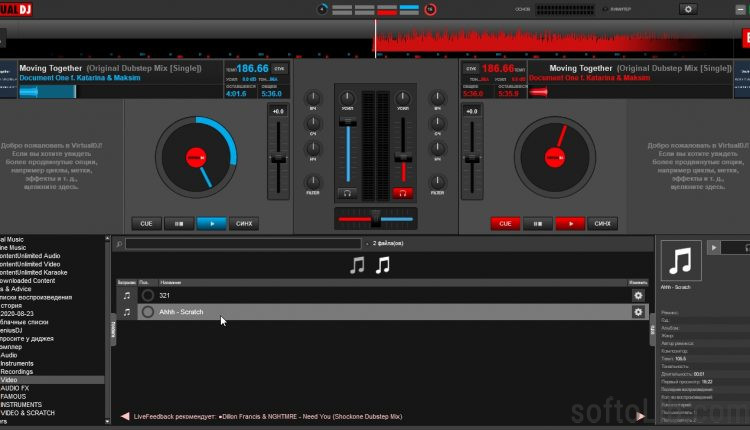Play the left deck with blue play button
The image size is (750, 430).
pos(211,223)
